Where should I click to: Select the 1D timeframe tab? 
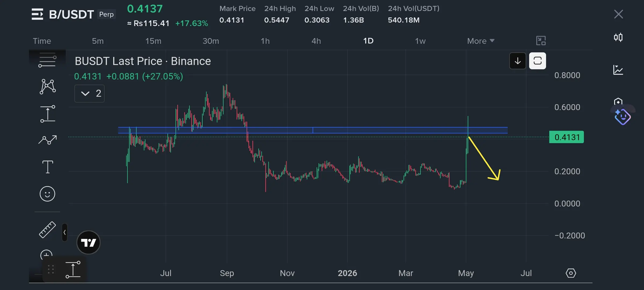point(368,41)
